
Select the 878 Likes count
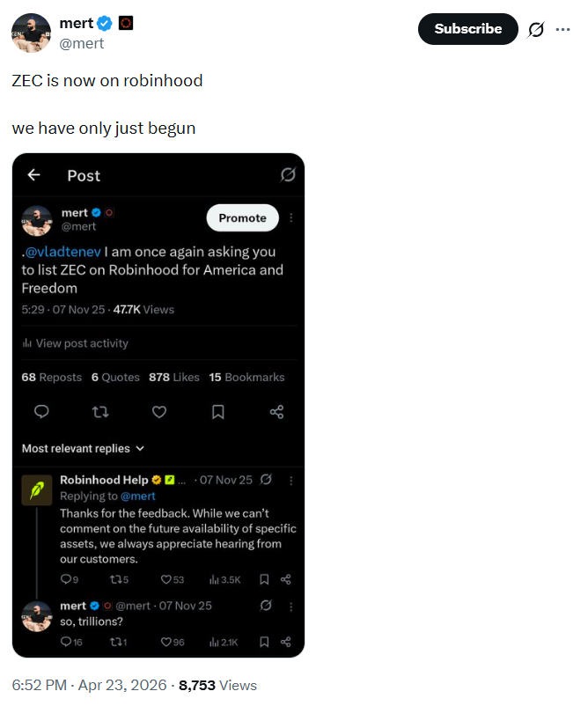(174, 377)
